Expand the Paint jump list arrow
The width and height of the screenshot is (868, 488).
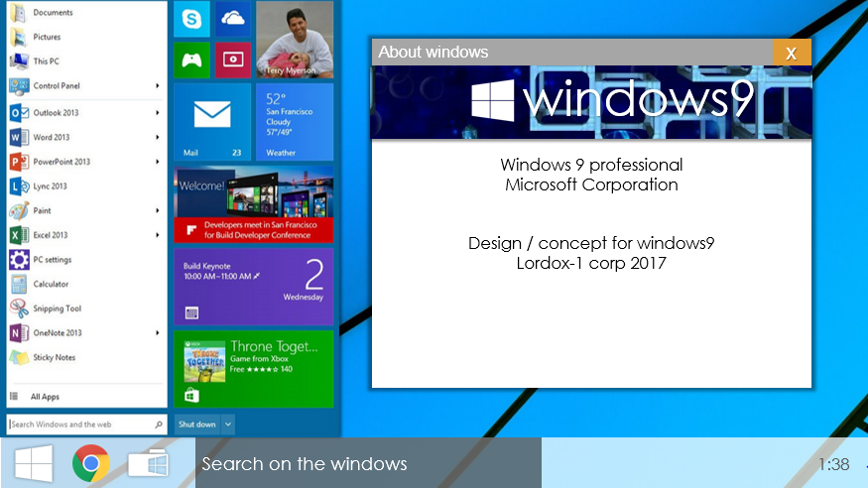157,211
